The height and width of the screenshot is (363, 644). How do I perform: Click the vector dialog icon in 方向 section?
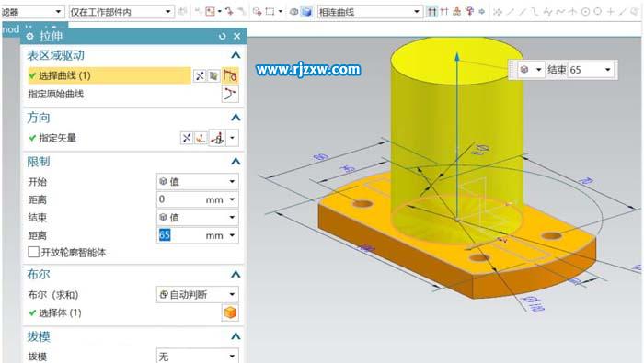click(x=201, y=138)
